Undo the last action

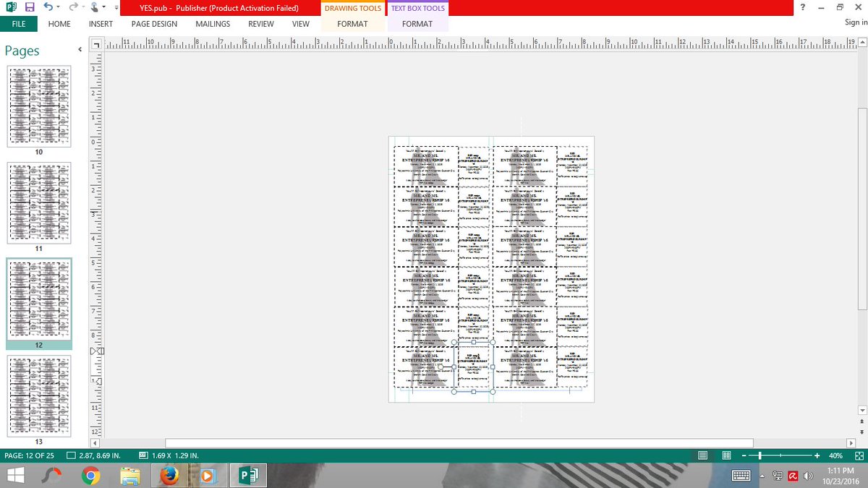click(x=48, y=7)
